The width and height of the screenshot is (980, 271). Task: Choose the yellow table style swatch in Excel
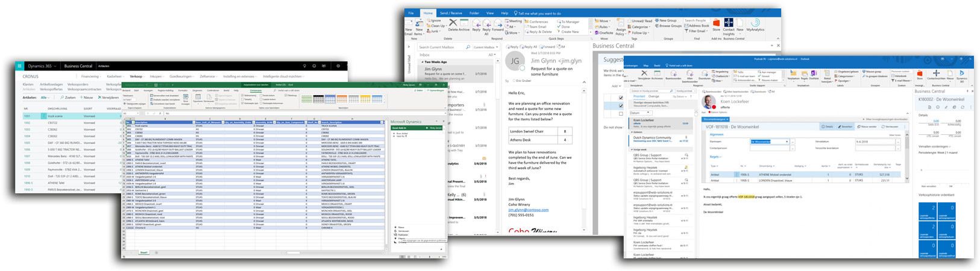pyautogui.click(x=365, y=99)
